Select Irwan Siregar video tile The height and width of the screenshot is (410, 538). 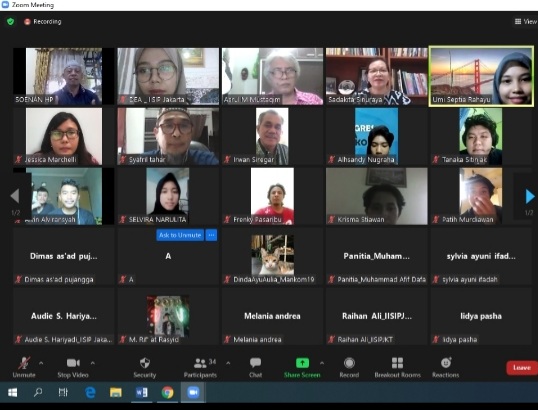(x=272, y=136)
